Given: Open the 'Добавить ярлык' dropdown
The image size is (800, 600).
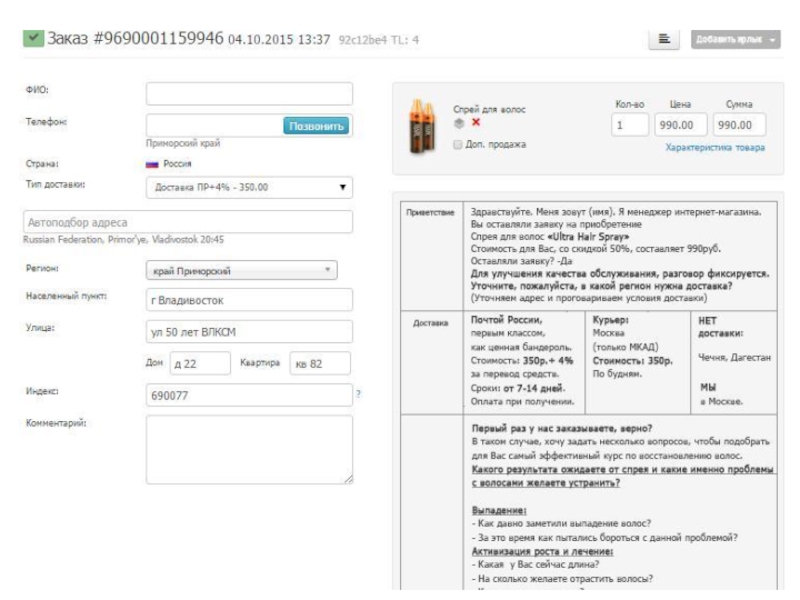Looking at the screenshot, I should click(x=735, y=39).
